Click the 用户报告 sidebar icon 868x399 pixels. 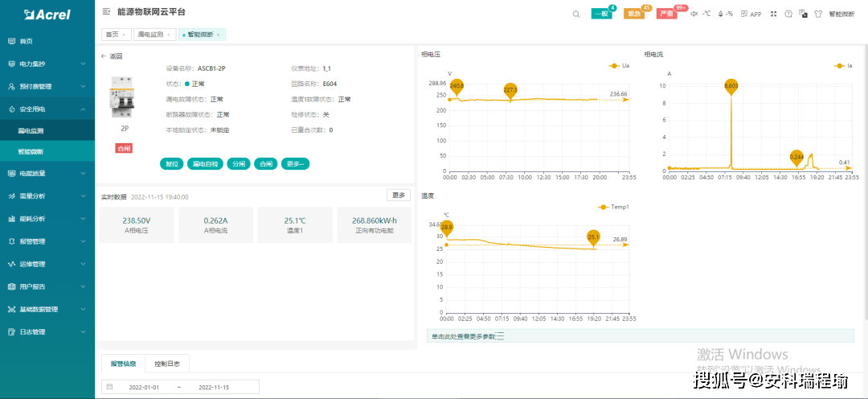pyautogui.click(x=11, y=286)
